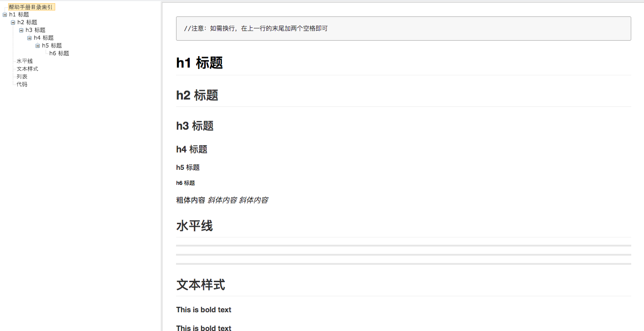Image resolution: width=644 pixels, height=331 pixels.
Task: Select the highlighted 帮助手册目录索引 tree root
Action: click(32, 7)
